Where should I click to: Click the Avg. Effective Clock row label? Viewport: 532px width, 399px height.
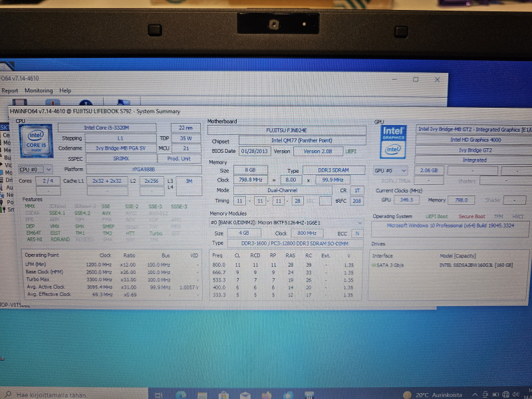tap(49, 294)
